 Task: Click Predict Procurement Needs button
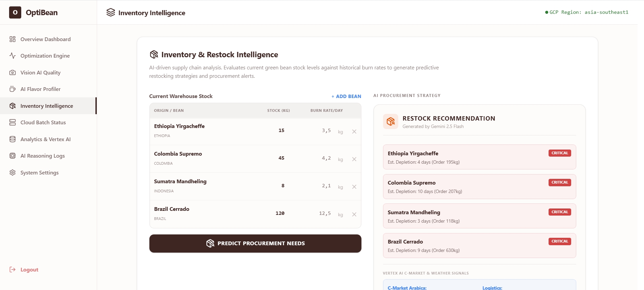point(255,244)
